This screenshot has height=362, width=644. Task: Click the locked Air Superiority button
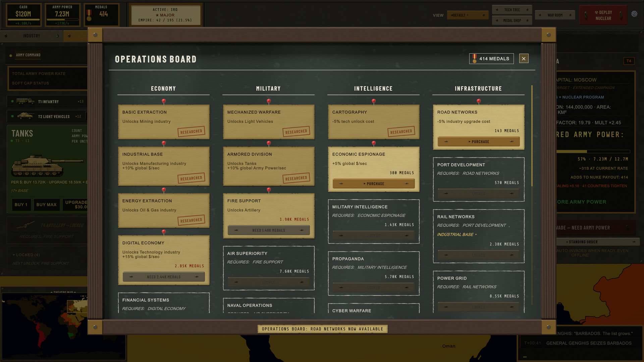pos(269,282)
